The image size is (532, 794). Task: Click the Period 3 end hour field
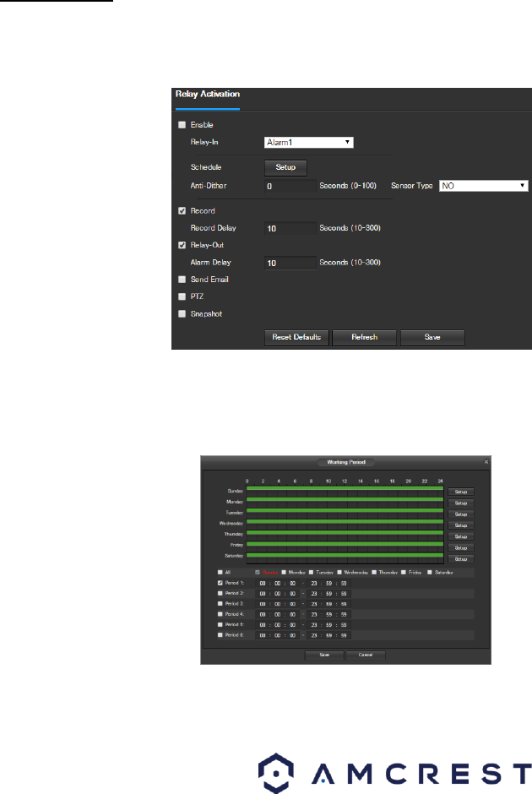pos(314,604)
